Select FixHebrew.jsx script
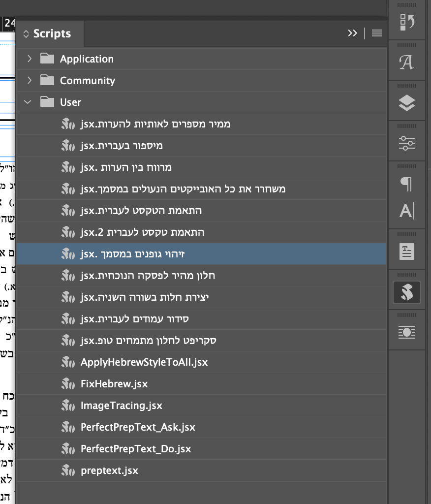 pos(201,384)
